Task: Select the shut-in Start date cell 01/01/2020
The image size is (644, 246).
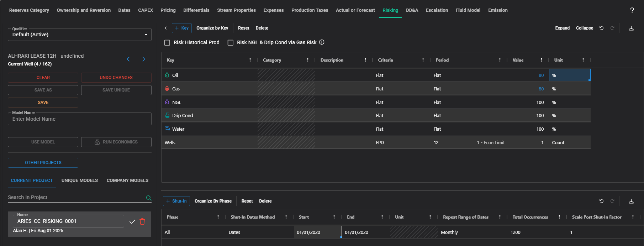Action: [318, 232]
